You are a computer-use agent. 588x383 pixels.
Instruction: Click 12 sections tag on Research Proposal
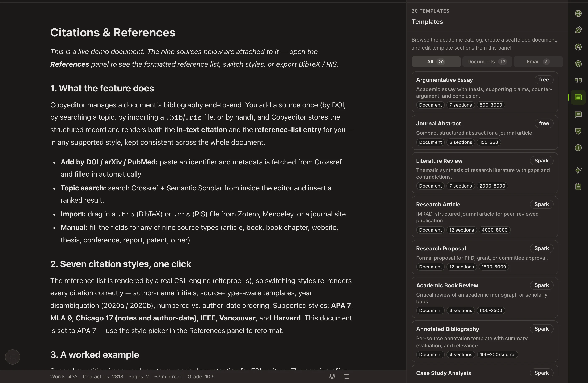point(462,267)
